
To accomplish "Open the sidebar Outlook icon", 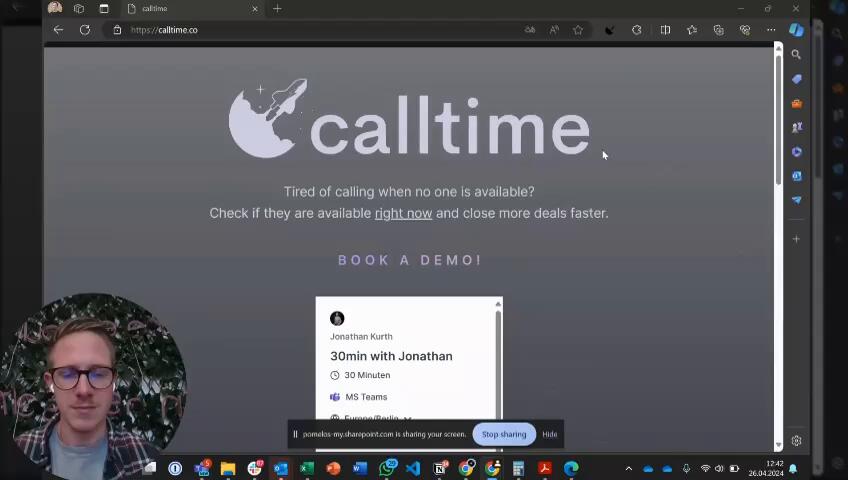I will (x=797, y=176).
